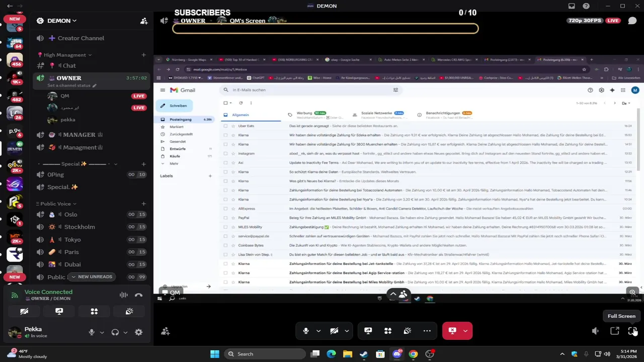Open the Discord inbox icon in title bar

click(x=572, y=6)
